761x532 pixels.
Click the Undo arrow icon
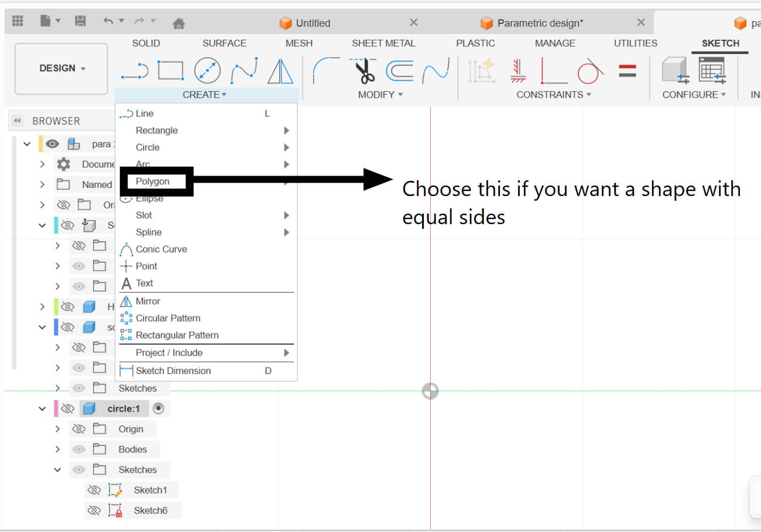tap(108, 20)
